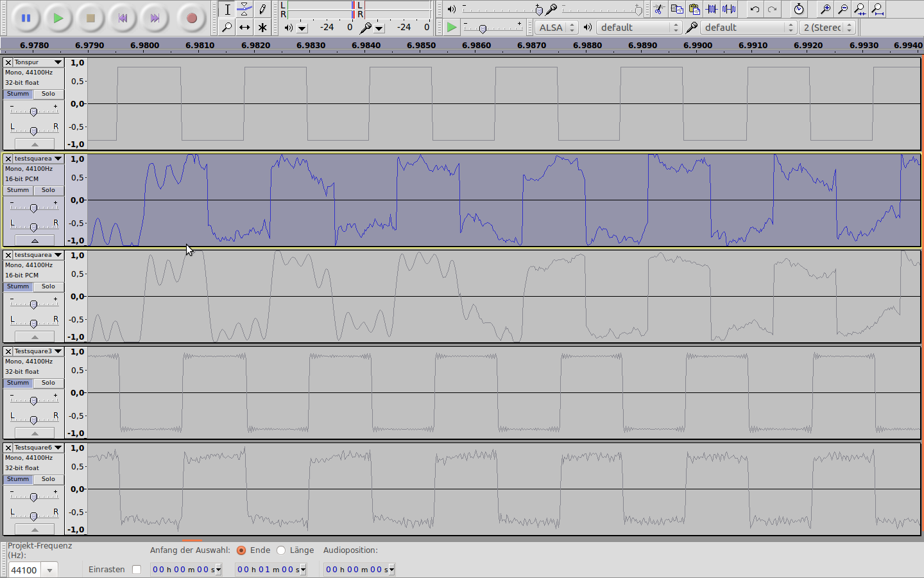Open the Sync-Lock clock tool
This screenshot has height=578, width=924.
coord(798,9)
